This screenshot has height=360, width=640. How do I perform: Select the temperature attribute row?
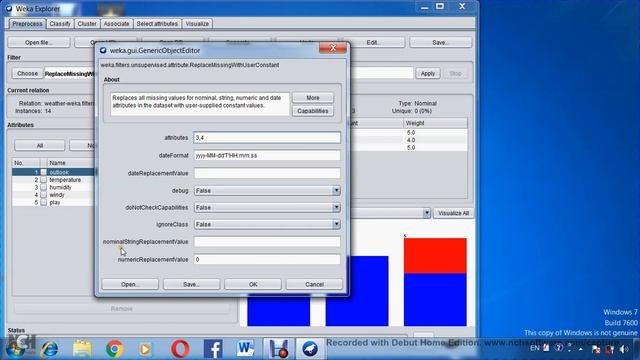click(54, 180)
